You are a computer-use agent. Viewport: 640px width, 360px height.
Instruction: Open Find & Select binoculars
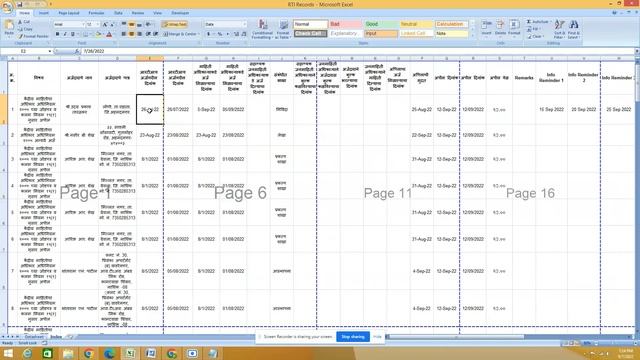click(573, 29)
